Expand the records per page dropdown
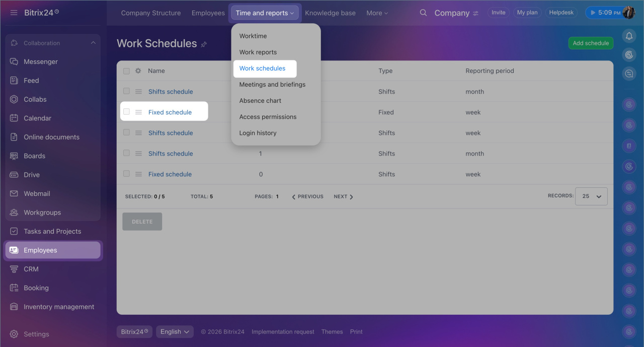The image size is (644, 347). click(x=592, y=196)
